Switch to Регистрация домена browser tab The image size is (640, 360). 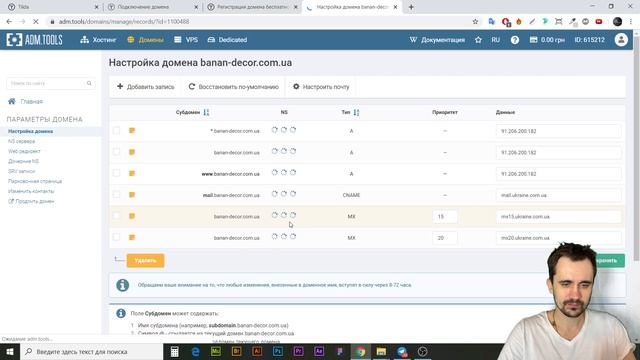pyautogui.click(x=251, y=7)
